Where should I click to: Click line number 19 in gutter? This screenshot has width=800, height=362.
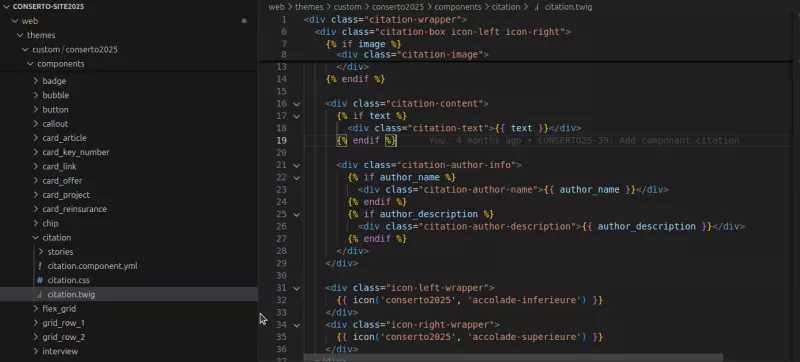coord(282,141)
